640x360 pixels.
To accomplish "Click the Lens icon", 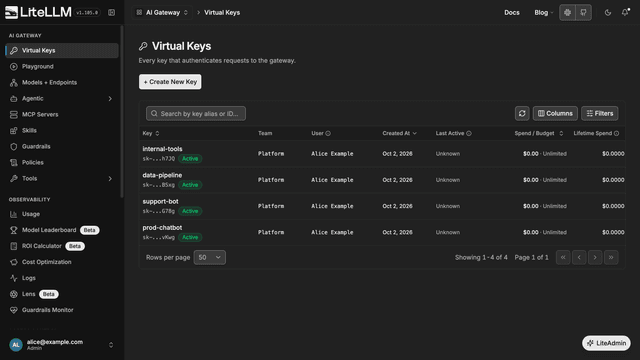I will click(13, 294).
